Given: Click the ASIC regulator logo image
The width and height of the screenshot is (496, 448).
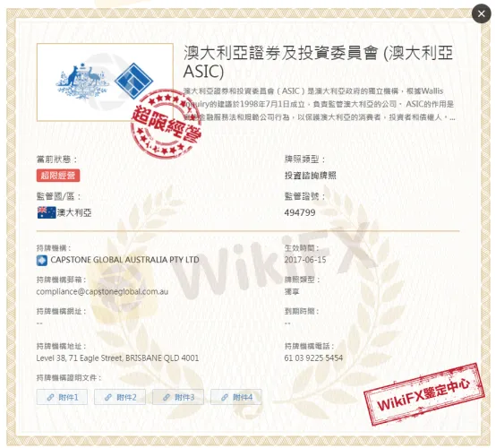Looking at the screenshot, I should click(105, 82).
